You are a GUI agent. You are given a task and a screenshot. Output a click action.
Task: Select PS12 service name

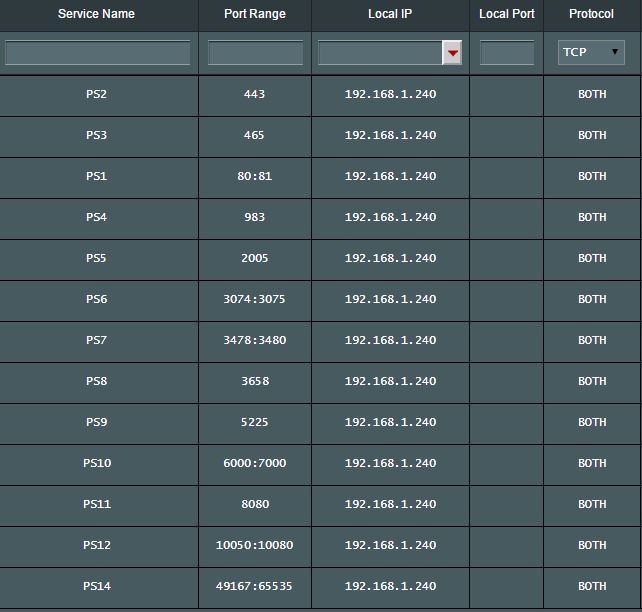pyautogui.click(x=97, y=545)
